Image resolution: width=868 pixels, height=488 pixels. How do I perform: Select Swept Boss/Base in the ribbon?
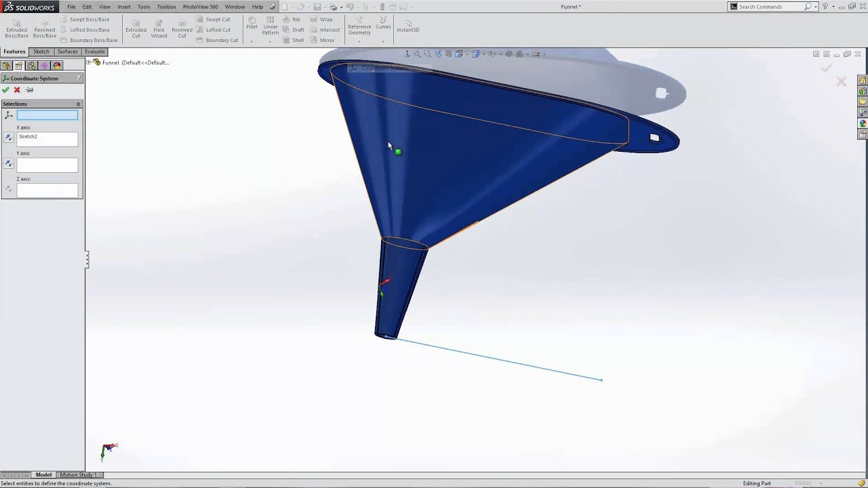tap(85, 20)
